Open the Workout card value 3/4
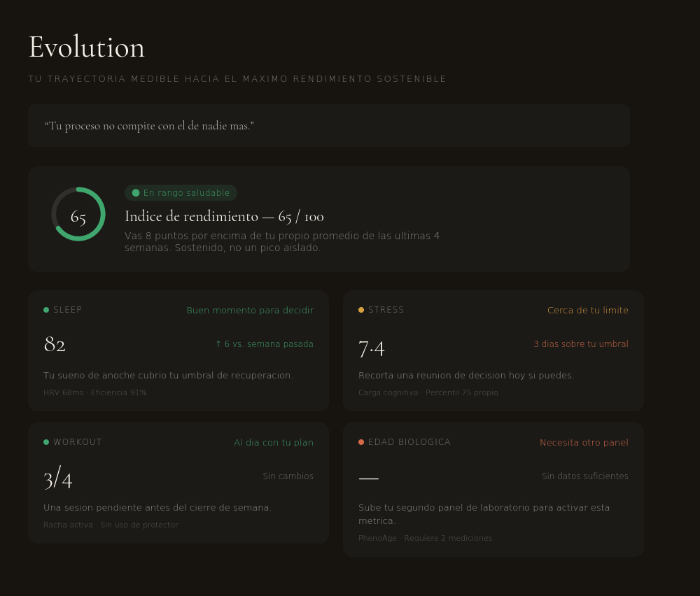The image size is (700, 596). pos(58,478)
